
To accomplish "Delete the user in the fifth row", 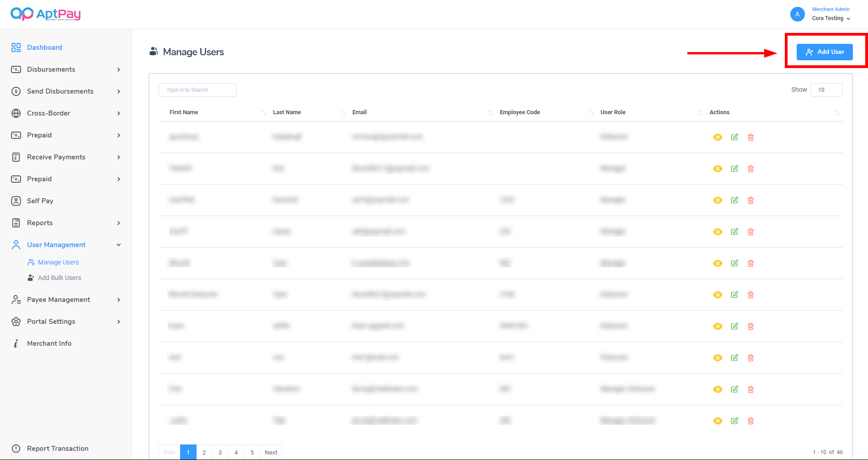I will coord(751,263).
